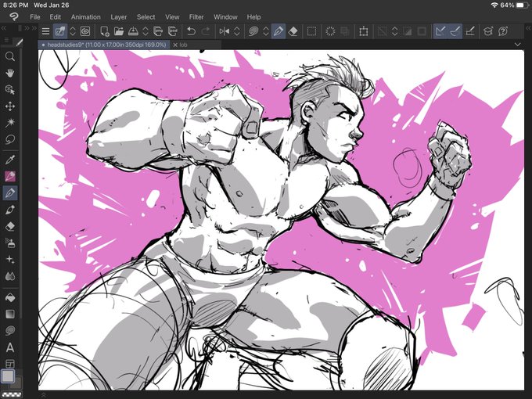Select the Fill bucket tool
The height and width of the screenshot is (399, 532).
tap(10, 297)
